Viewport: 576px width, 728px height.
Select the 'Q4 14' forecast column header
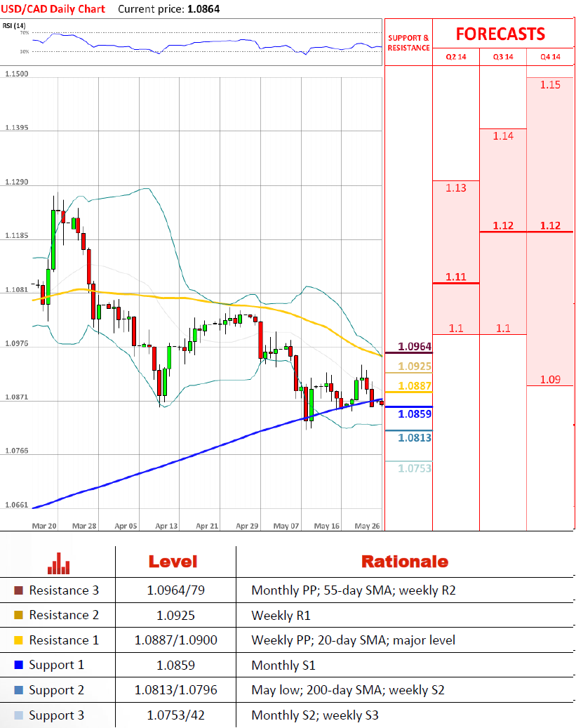point(550,57)
